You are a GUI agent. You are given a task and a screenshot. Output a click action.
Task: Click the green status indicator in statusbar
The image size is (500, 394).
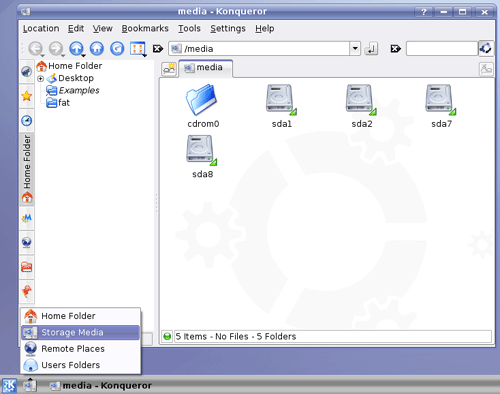[x=167, y=336]
